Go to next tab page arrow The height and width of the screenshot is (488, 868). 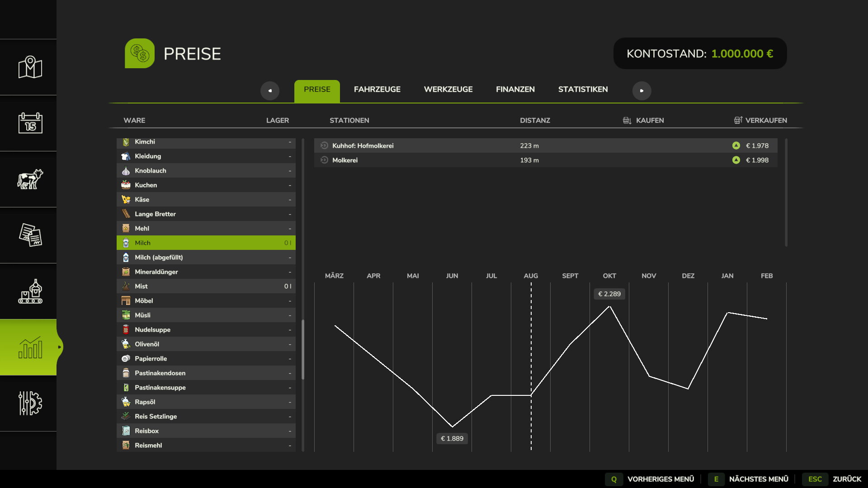pos(642,90)
